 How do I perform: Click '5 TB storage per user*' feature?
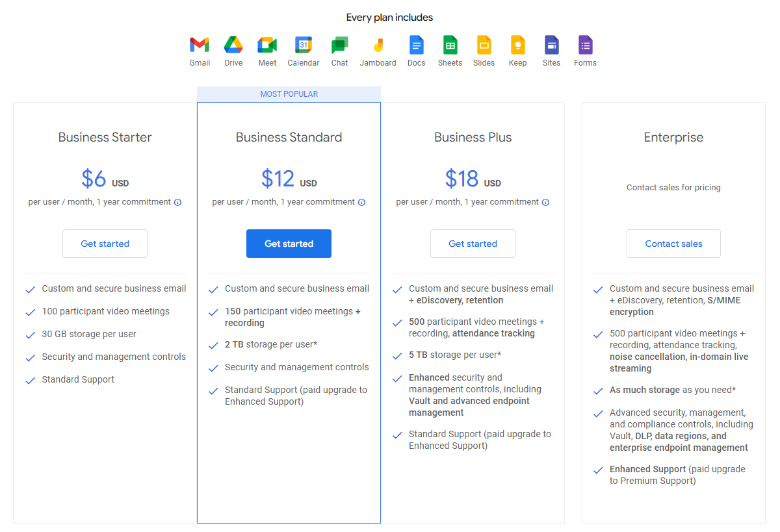(455, 355)
